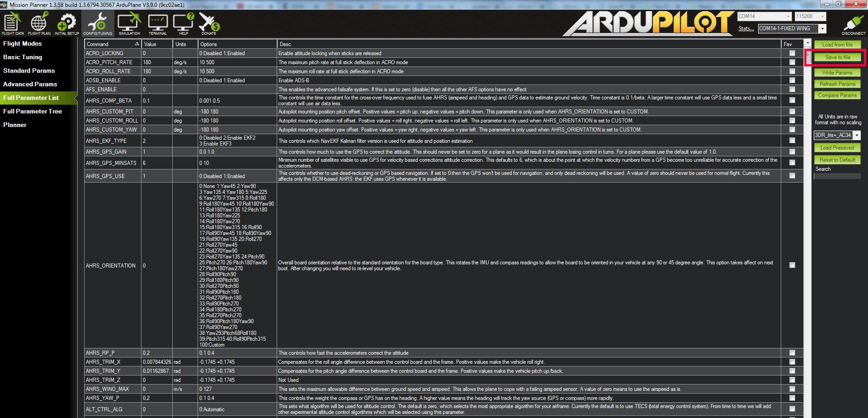
Task: Select the Config/Tuning wrench icon
Action: click(x=97, y=23)
